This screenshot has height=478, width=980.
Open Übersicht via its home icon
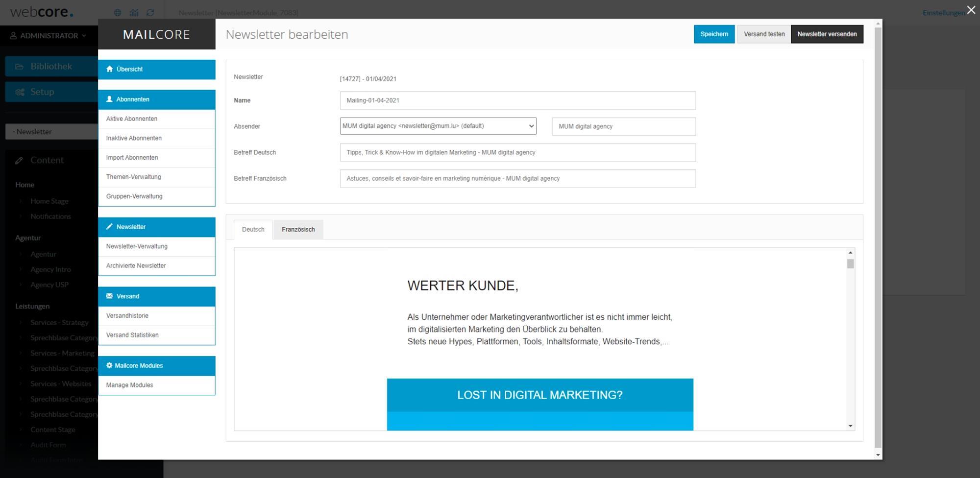point(110,69)
